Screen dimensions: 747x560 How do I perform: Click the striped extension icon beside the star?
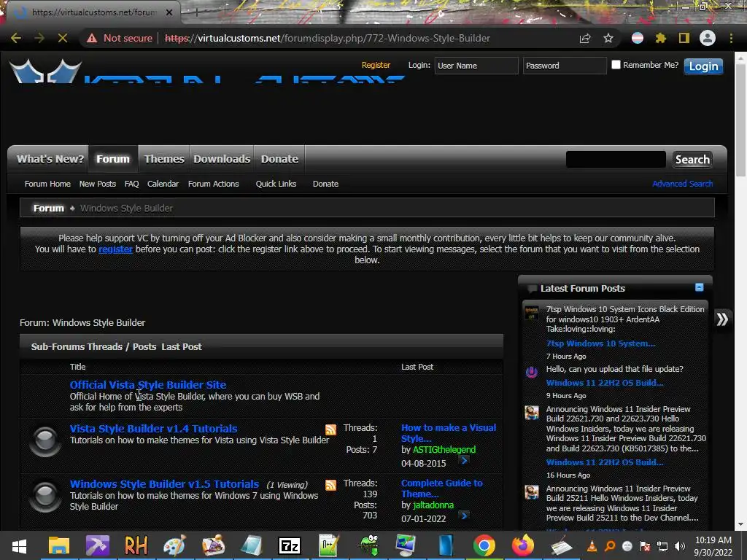point(638,38)
